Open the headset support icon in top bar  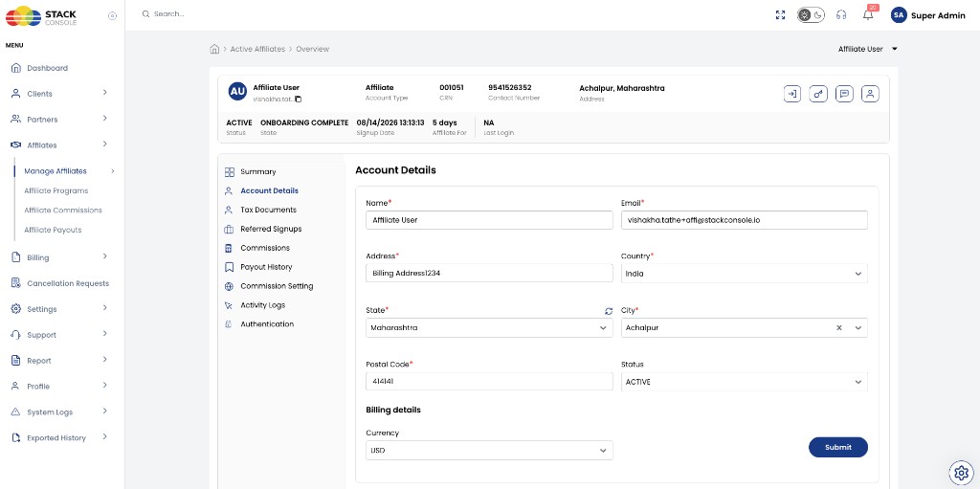point(841,15)
